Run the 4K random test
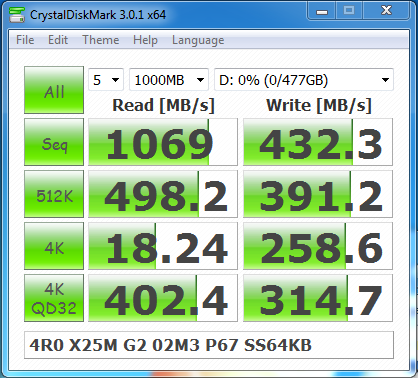Viewport: 418px width, 378px height. coord(54,246)
